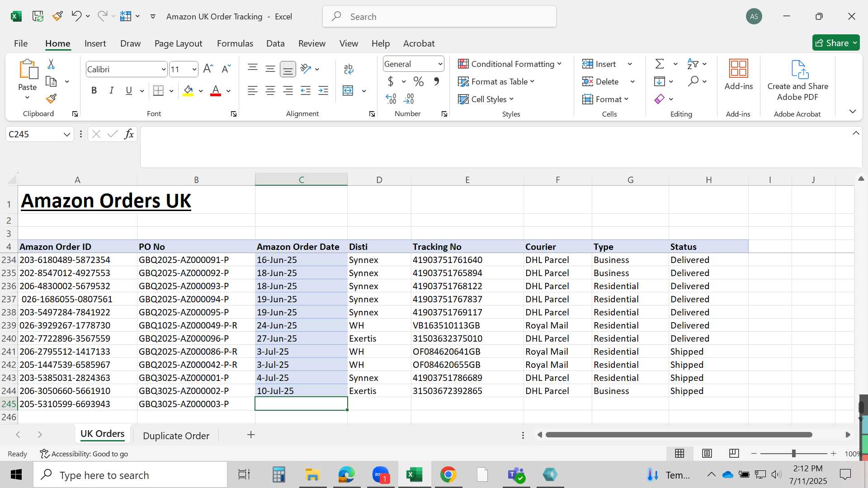Viewport: 868px width, 488px height.
Task: Select the Format Painter brush
Action: coord(51,99)
